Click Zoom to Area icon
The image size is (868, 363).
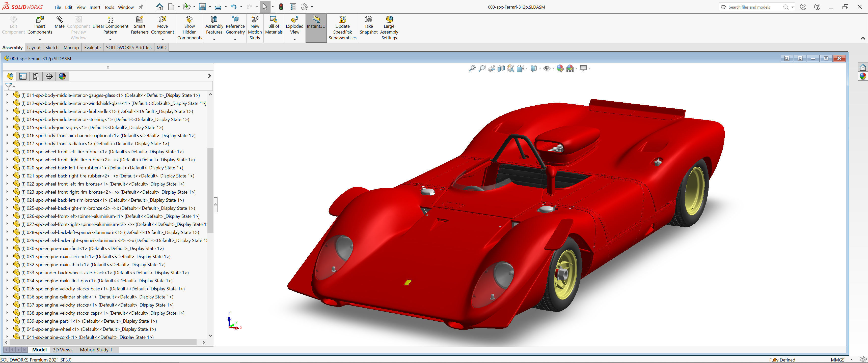pyautogui.click(x=482, y=68)
